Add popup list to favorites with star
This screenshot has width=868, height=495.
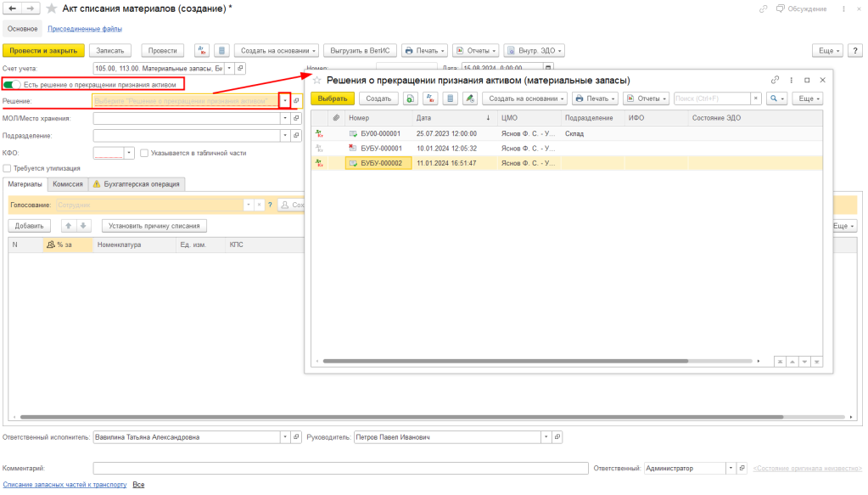pyautogui.click(x=316, y=80)
